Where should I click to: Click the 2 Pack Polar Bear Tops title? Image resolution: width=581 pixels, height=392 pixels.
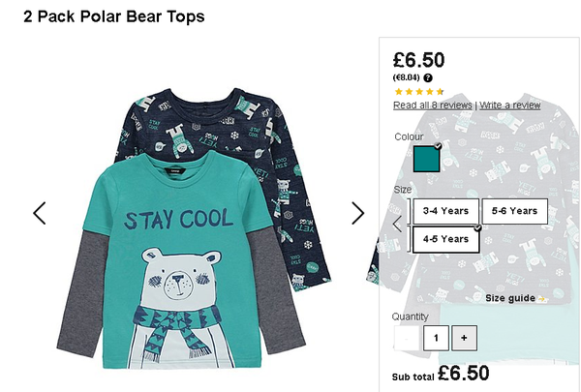[113, 16]
